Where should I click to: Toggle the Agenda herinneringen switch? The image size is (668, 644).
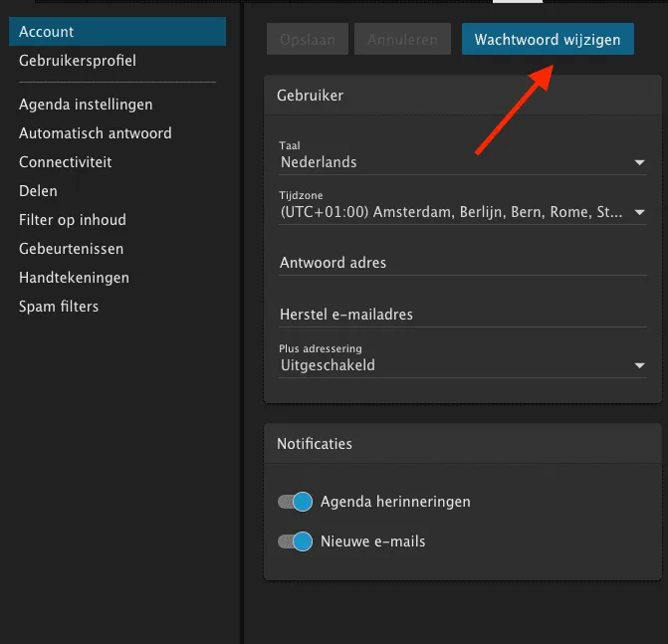(x=296, y=502)
